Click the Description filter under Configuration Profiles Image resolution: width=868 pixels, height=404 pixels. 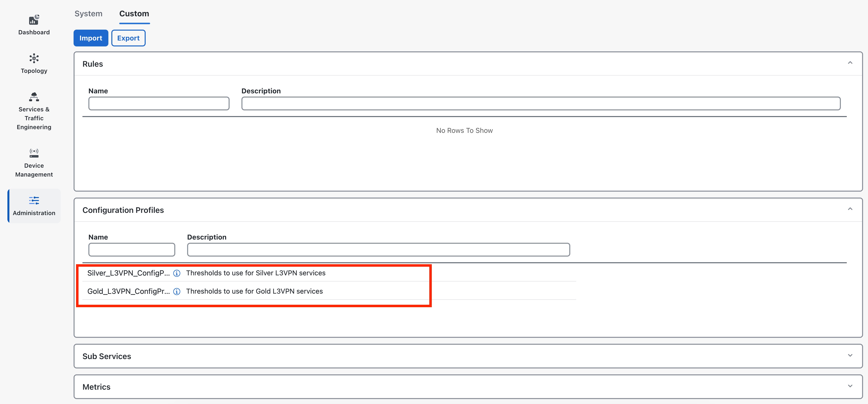pyautogui.click(x=378, y=249)
